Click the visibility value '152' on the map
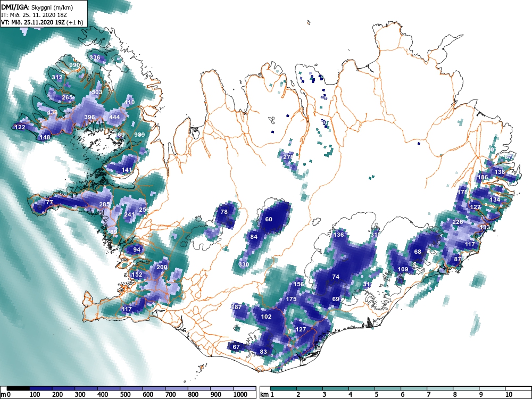 137,275
